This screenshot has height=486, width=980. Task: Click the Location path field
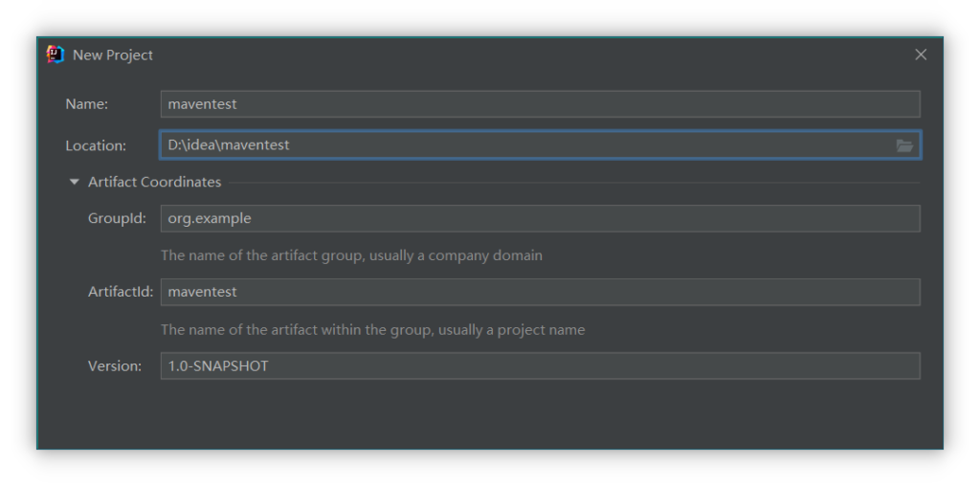(540, 144)
